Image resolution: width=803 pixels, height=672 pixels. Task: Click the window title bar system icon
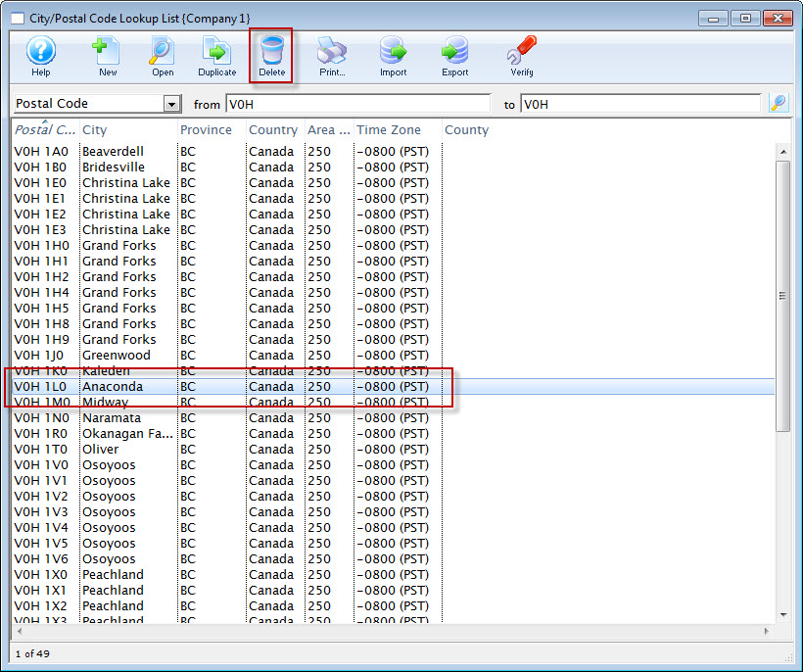(x=18, y=19)
